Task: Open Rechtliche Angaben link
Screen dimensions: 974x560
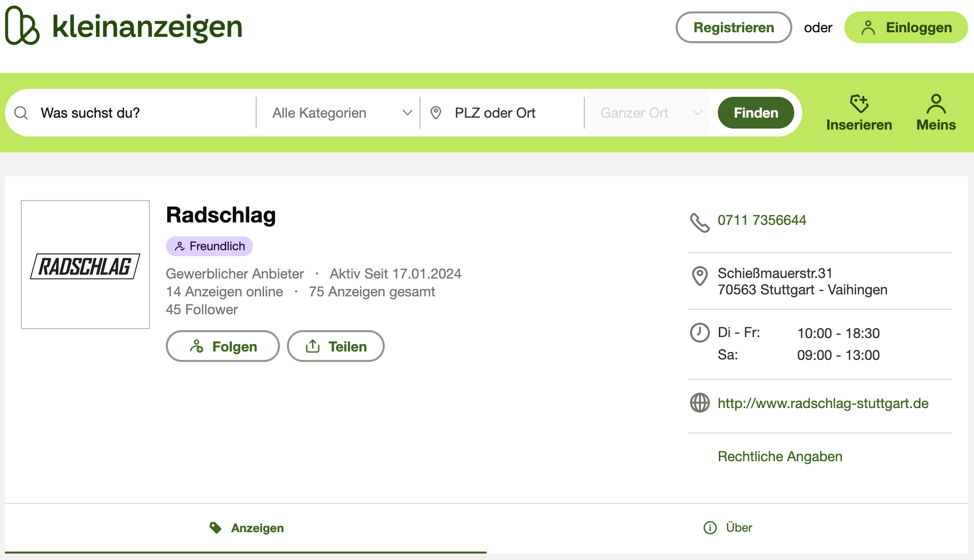Action: click(780, 456)
